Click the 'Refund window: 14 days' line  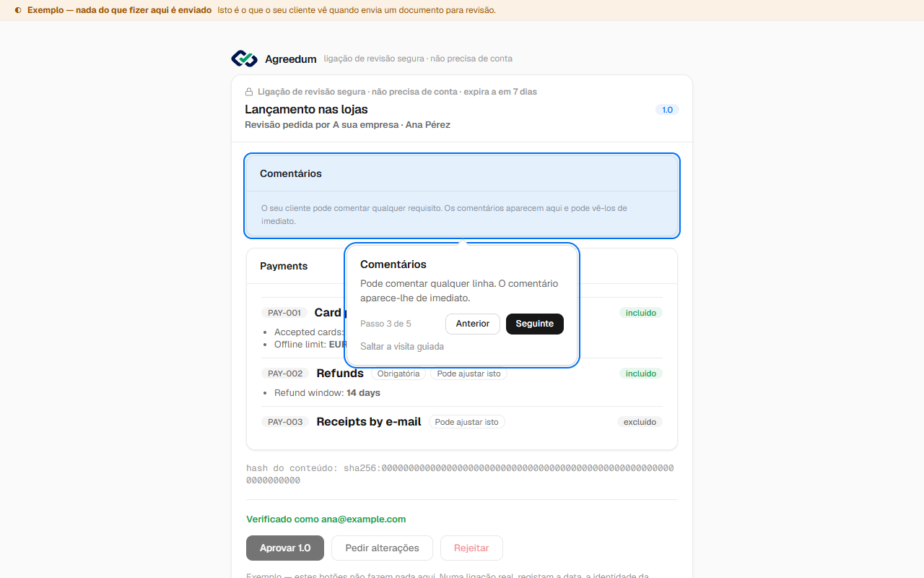tap(327, 393)
